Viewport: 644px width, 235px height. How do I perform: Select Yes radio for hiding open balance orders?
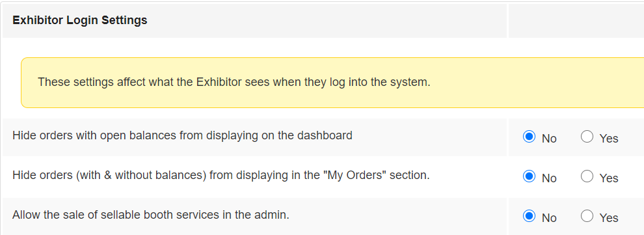[x=587, y=137]
